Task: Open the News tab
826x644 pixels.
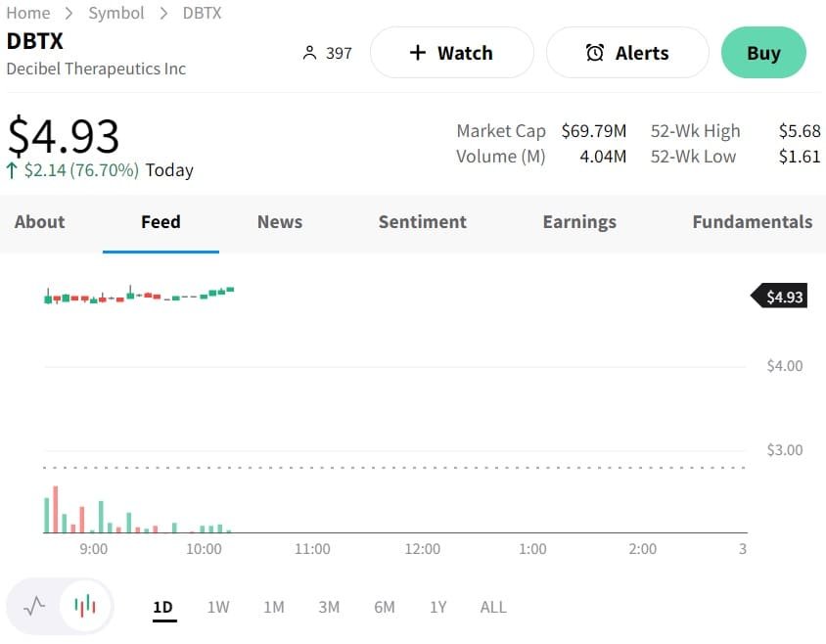Action: pyautogui.click(x=280, y=222)
